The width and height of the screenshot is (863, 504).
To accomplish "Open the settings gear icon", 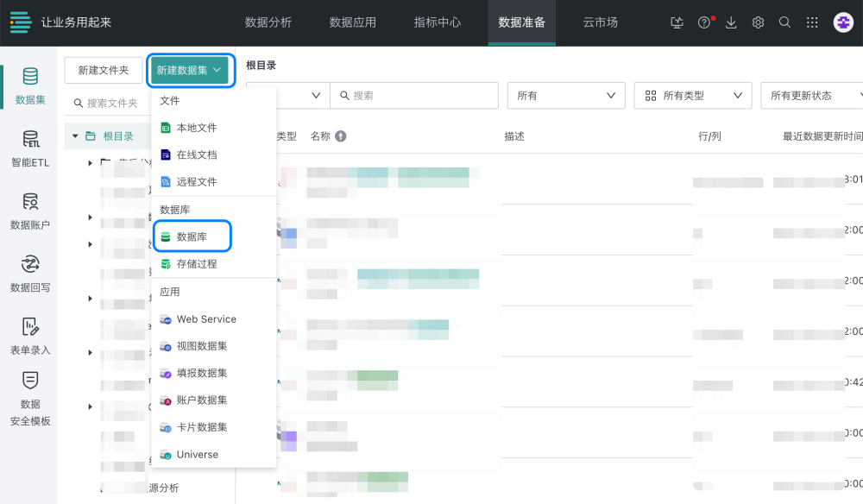I will [758, 22].
